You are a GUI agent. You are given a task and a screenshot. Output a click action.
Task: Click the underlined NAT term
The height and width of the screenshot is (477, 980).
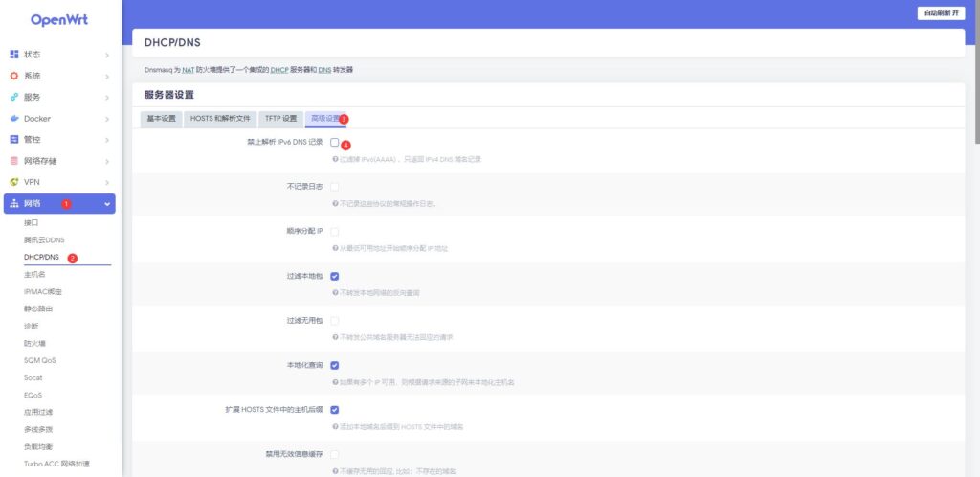189,70
